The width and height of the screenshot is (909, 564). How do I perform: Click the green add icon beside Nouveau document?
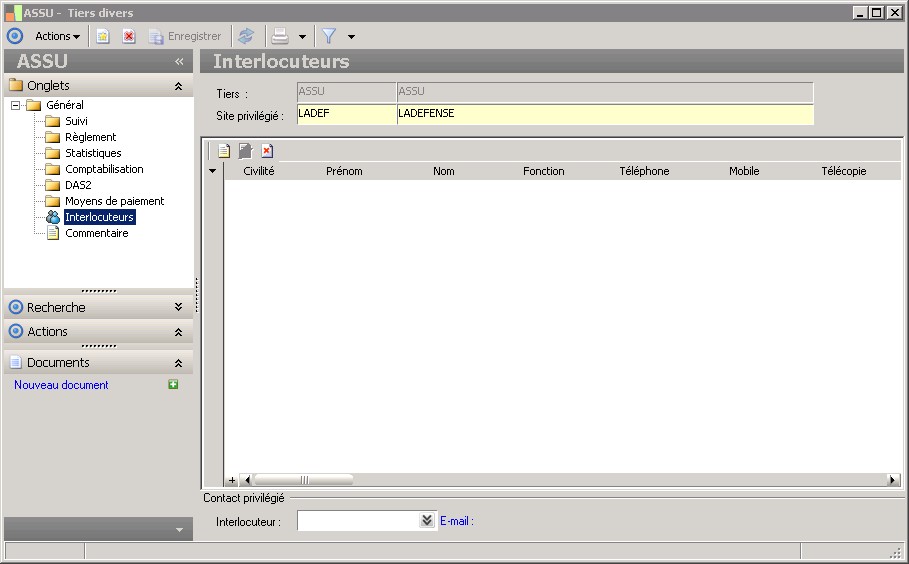point(173,385)
